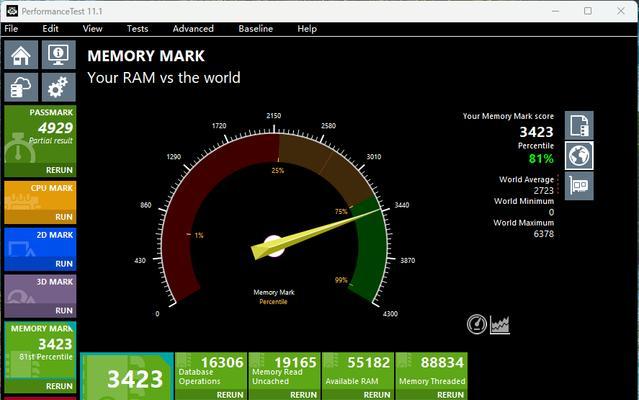This screenshot has width=639, height=400.
Task: Open the View menu
Action: [x=93, y=29]
